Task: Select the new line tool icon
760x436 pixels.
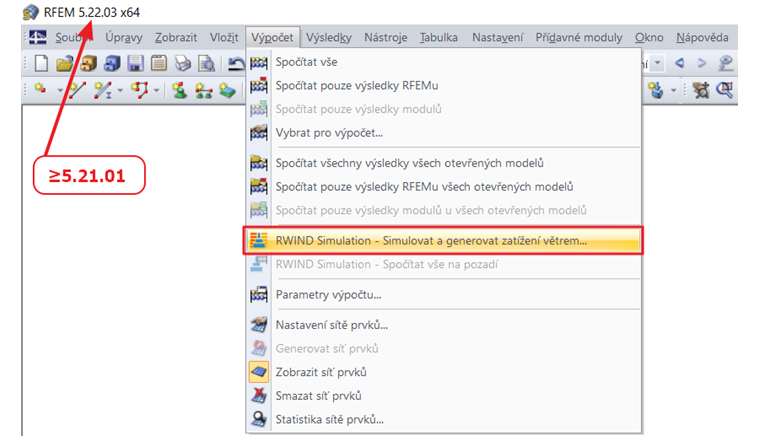Action: (78, 90)
